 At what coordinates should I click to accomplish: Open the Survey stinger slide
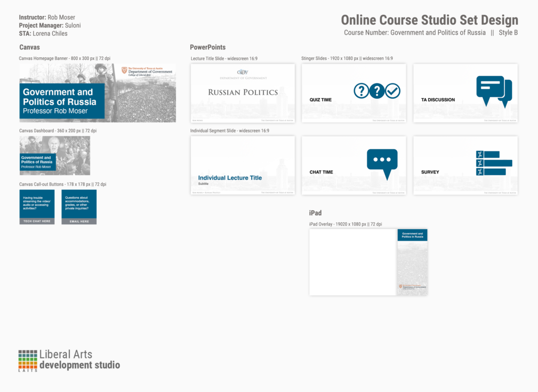coord(465,166)
